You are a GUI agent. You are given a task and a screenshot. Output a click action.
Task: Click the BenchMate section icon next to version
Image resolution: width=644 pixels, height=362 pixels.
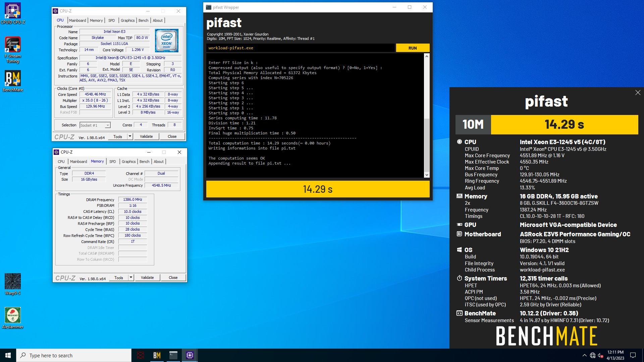click(x=460, y=313)
